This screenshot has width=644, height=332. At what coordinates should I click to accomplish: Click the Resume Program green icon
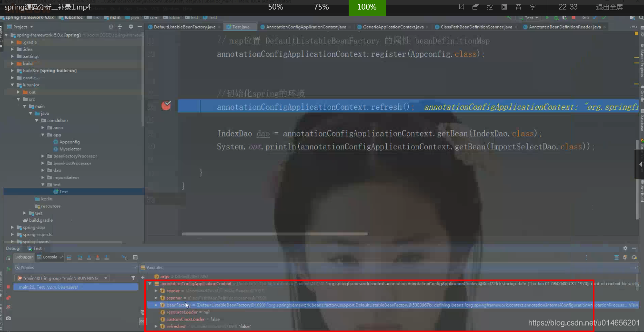coord(8,269)
